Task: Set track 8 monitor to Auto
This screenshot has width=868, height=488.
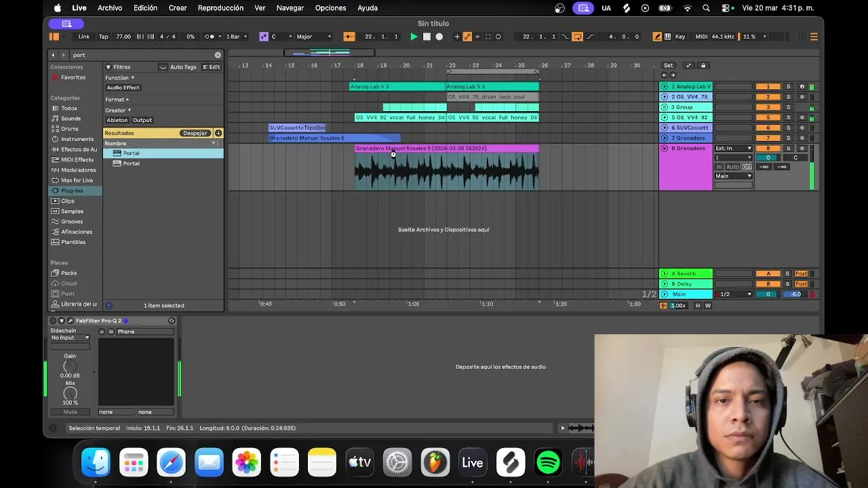Action: [x=733, y=167]
